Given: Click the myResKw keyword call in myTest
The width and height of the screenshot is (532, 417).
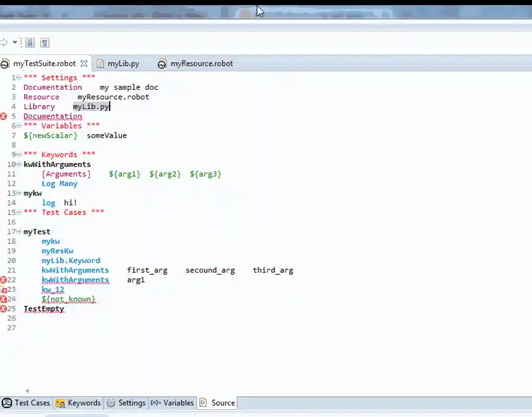Looking at the screenshot, I should [x=57, y=251].
